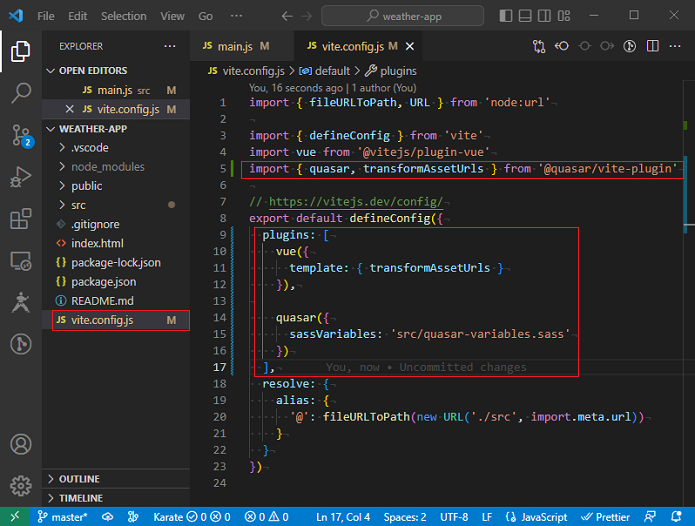Open the View menu
The width and height of the screenshot is (695, 526).
click(x=172, y=16)
